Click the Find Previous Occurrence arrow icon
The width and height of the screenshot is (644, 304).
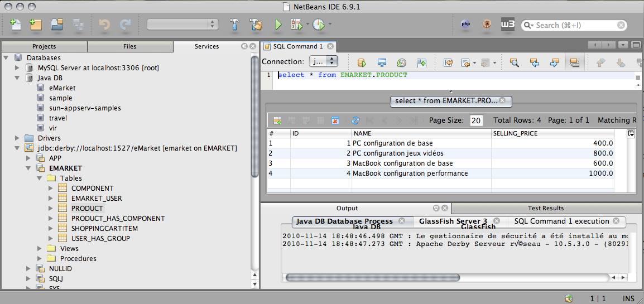(534, 62)
